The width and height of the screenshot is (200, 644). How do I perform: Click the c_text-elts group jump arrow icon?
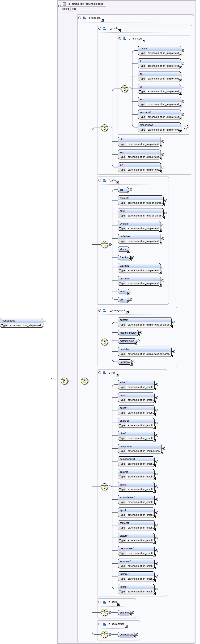102,20
